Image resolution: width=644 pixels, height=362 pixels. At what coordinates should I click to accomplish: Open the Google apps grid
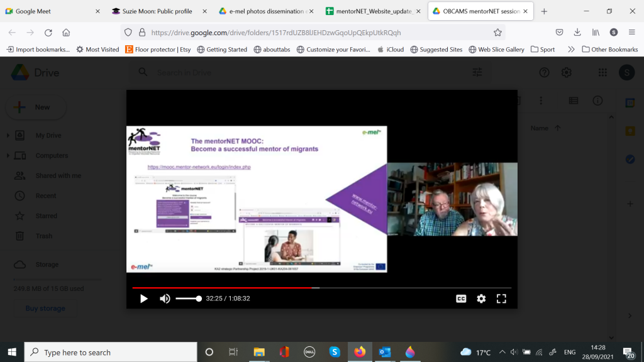[x=602, y=73]
